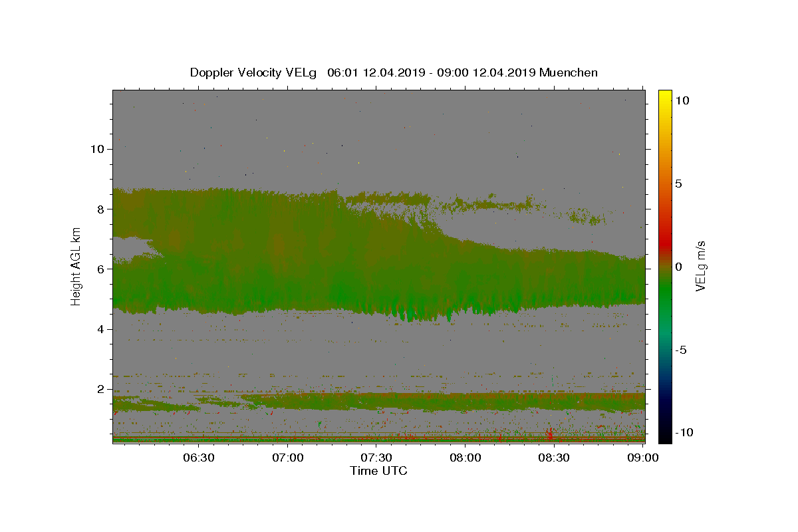Click the 07:30 time tick label
The height and width of the screenshot is (532, 798).
click(x=376, y=458)
